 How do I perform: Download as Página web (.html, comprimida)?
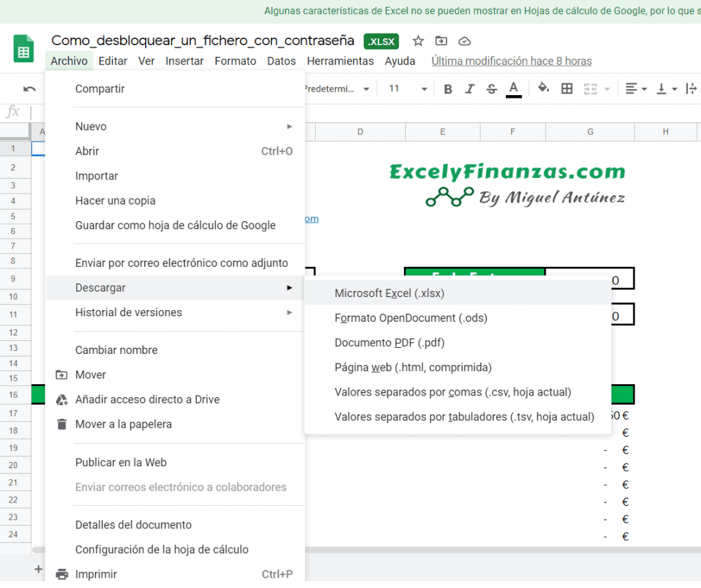(x=458, y=368)
